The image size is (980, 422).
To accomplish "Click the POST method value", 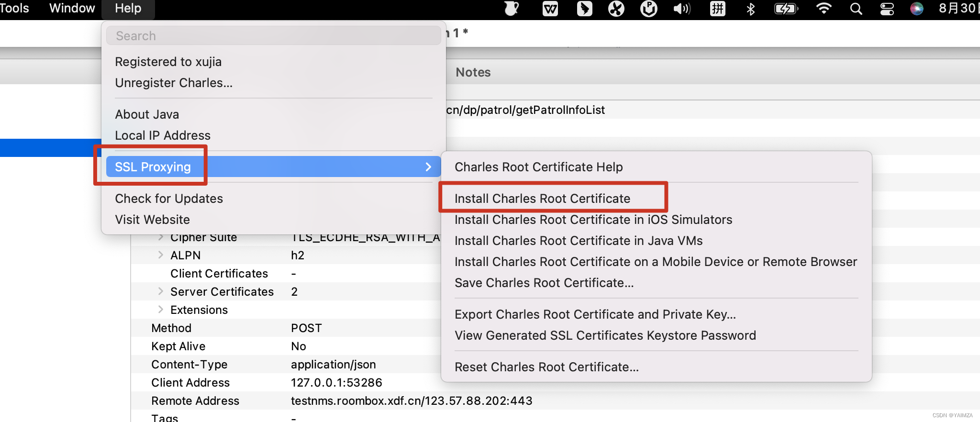I will point(306,328).
